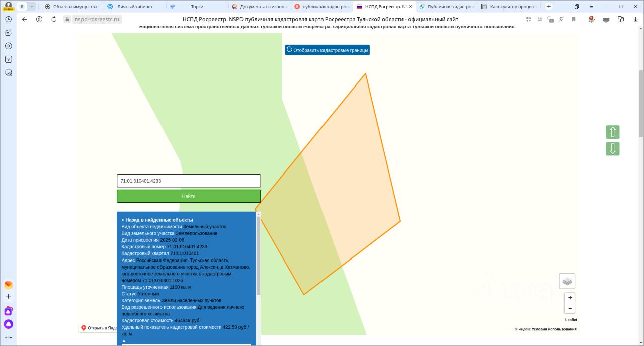
Task: Switch to the Калькулятор процентов tab
Action: tap(509, 7)
